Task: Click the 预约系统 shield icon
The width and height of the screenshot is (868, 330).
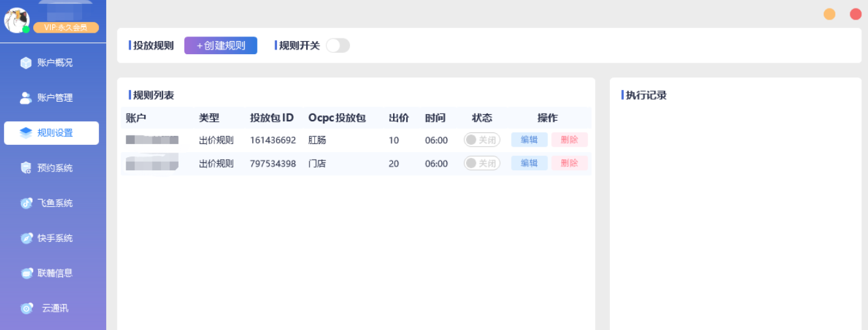Action: (x=26, y=168)
